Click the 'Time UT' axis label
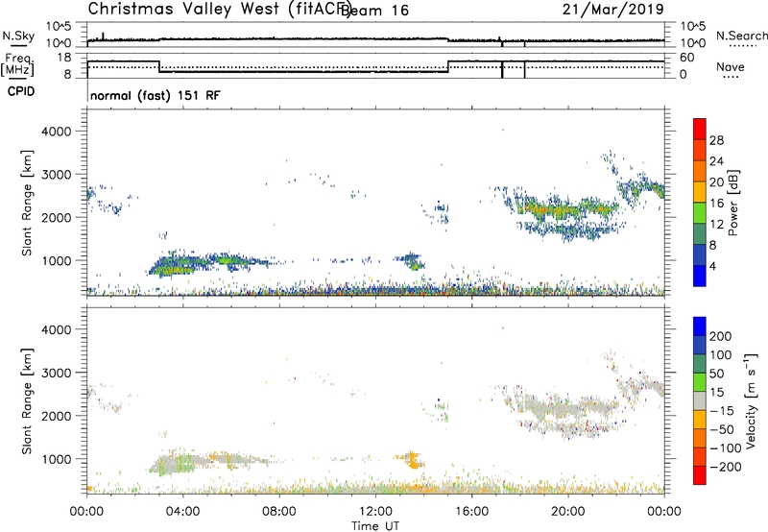 (375, 526)
